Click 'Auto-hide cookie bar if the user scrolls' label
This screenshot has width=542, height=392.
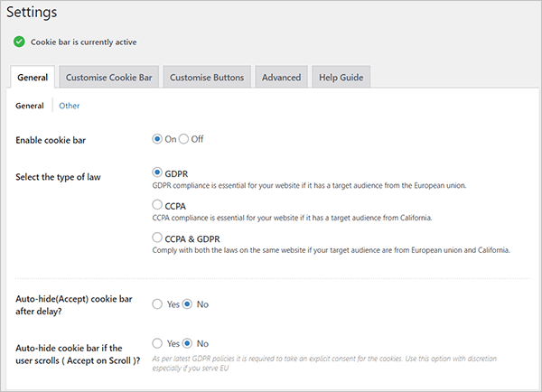[x=78, y=354]
